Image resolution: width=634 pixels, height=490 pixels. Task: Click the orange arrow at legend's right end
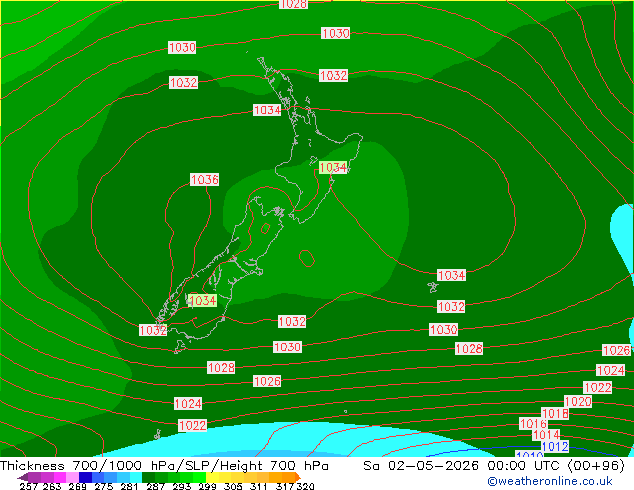click(x=298, y=477)
